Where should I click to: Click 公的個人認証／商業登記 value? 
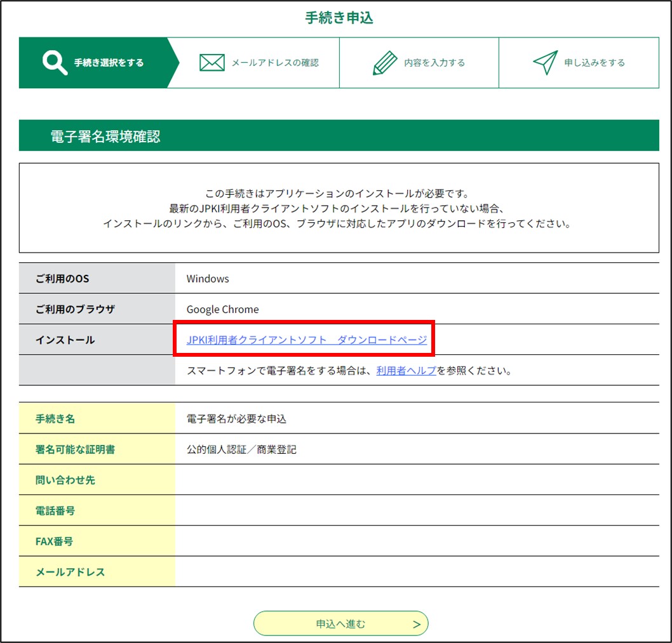pyautogui.click(x=241, y=449)
